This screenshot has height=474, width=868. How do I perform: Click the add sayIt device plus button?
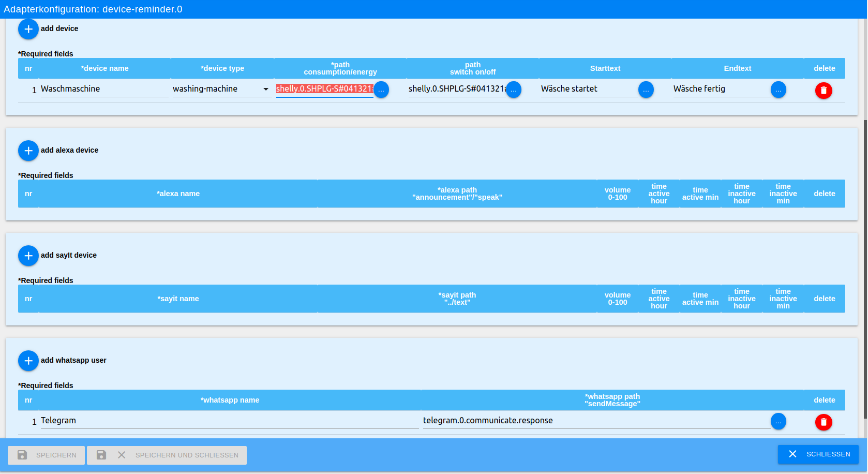(x=28, y=256)
